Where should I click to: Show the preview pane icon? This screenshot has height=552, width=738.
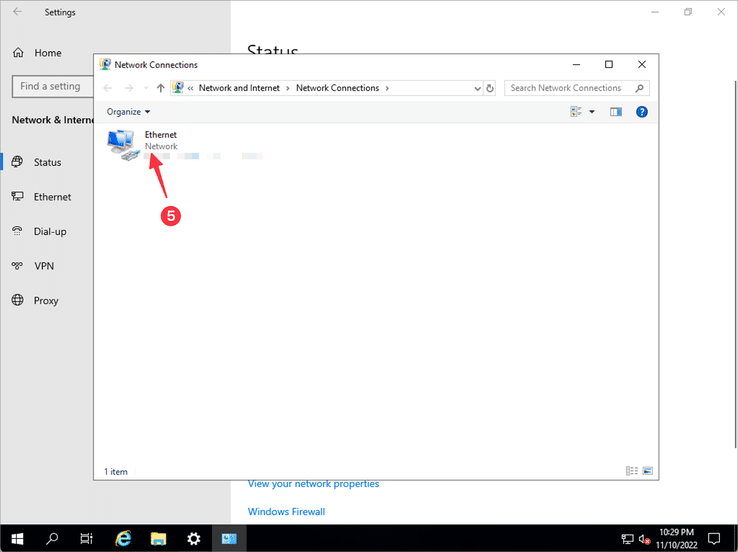pyautogui.click(x=616, y=112)
